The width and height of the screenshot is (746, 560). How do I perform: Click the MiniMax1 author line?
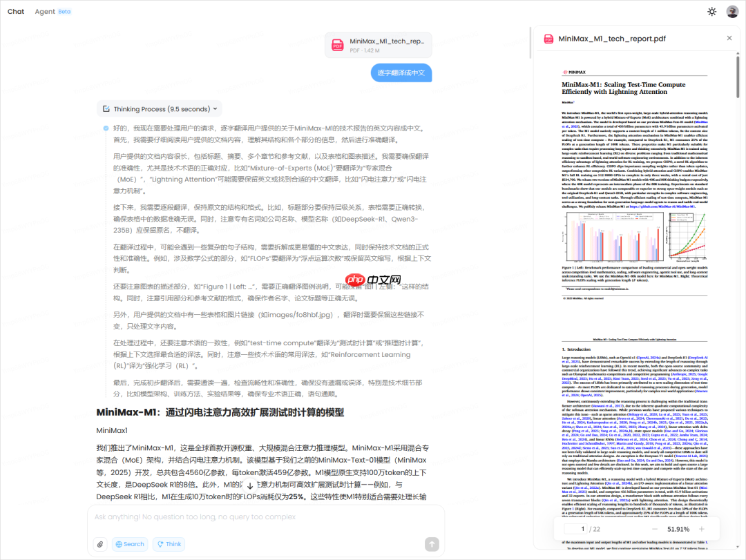(112, 431)
